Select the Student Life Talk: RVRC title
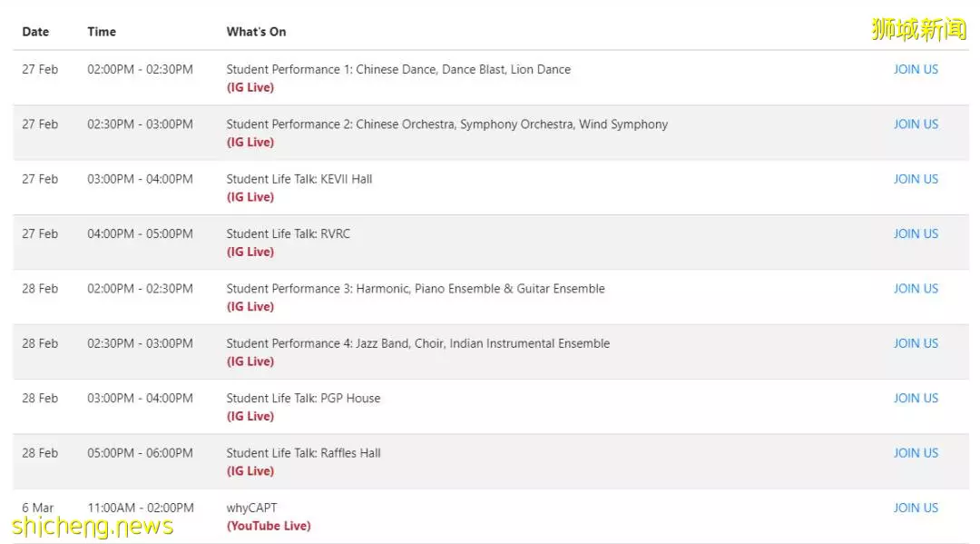 289,234
